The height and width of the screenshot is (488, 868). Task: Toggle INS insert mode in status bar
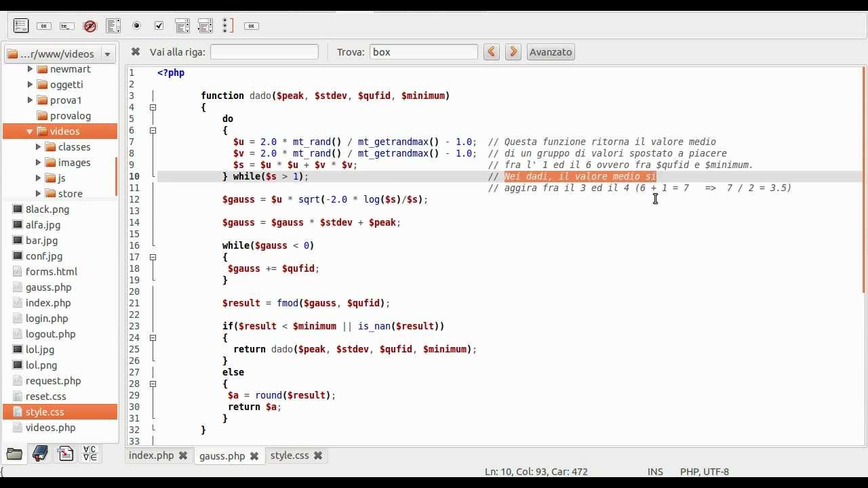(655, 472)
